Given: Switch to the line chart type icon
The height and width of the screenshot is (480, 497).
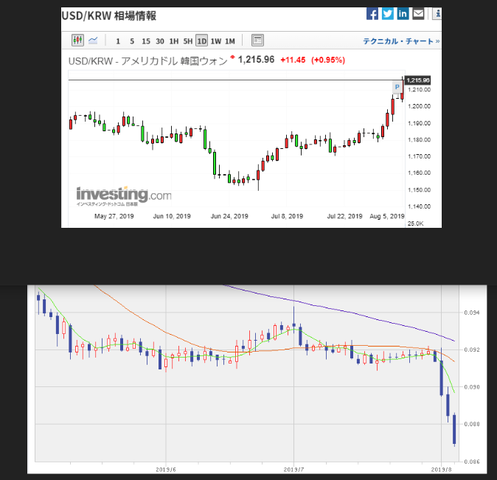Looking at the screenshot, I should [x=93, y=40].
